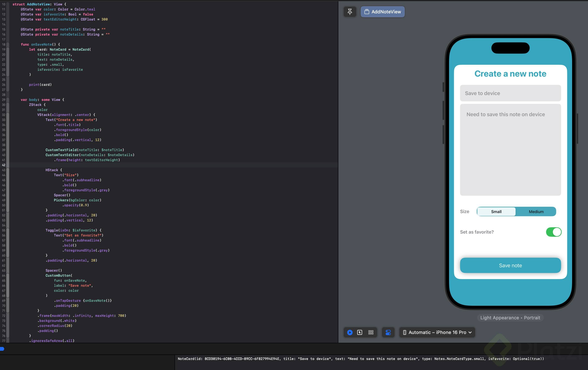Toggle the Set as favorite switch

[x=553, y=232]
